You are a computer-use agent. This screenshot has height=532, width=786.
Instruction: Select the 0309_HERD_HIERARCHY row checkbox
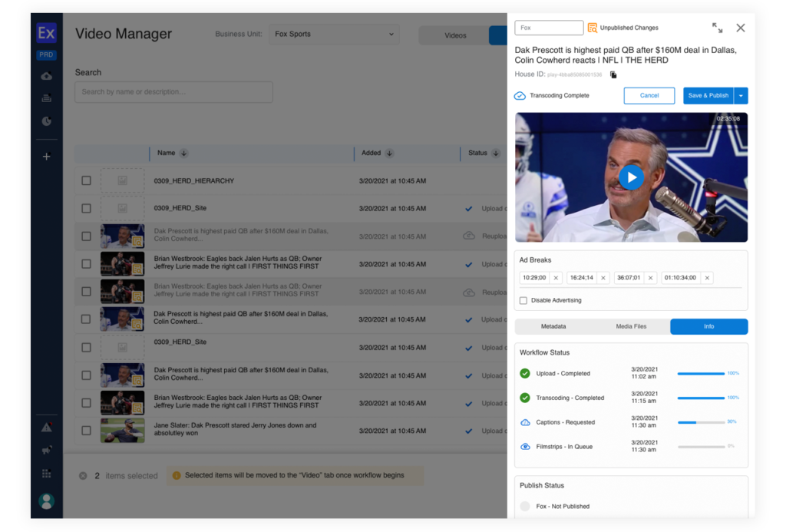86,181
